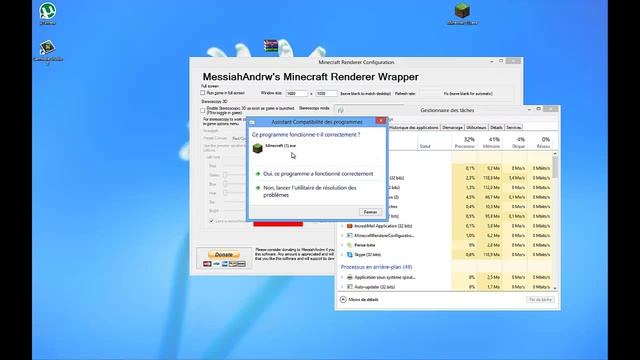This screenshot has width=640, height=360.
Task: Adjust the Blue slider handle
Action: pyautogui.click(x=225, y=184)
